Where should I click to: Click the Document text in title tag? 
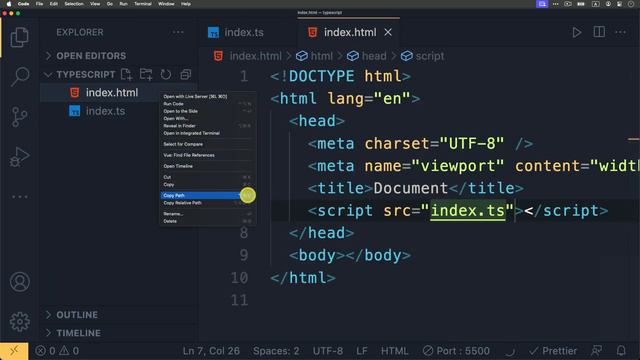(410, 188)
